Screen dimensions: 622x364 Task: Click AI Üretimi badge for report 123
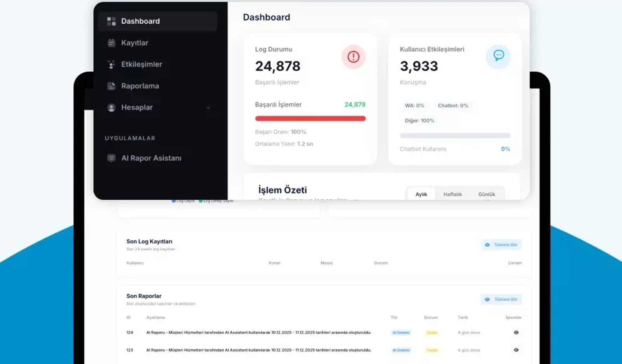(401, 350)
